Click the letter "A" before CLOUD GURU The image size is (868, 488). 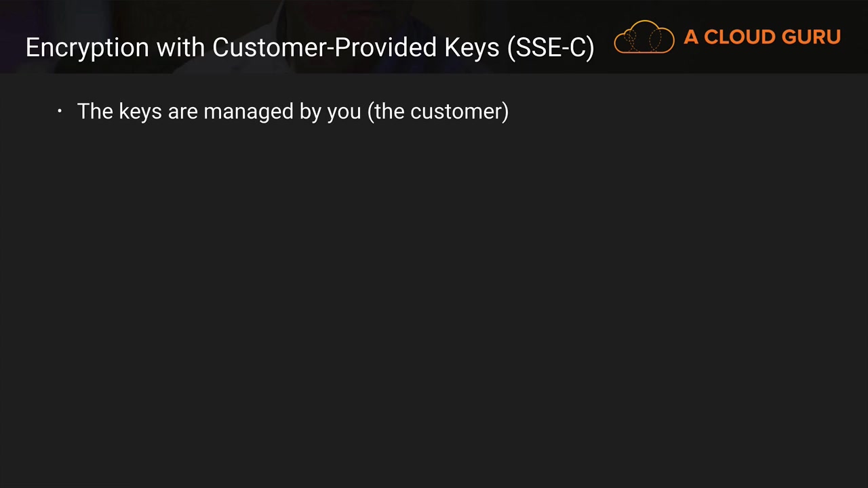(691, 37)
